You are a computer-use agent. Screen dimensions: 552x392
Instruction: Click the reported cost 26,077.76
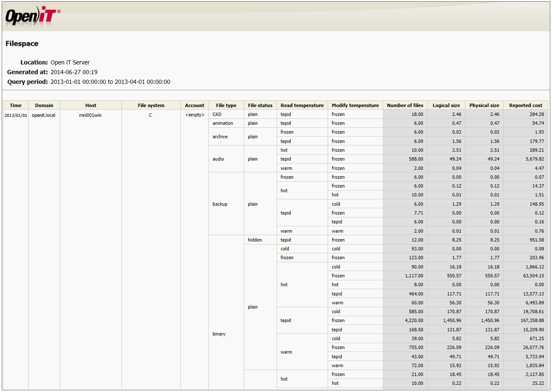pos(534,348)
